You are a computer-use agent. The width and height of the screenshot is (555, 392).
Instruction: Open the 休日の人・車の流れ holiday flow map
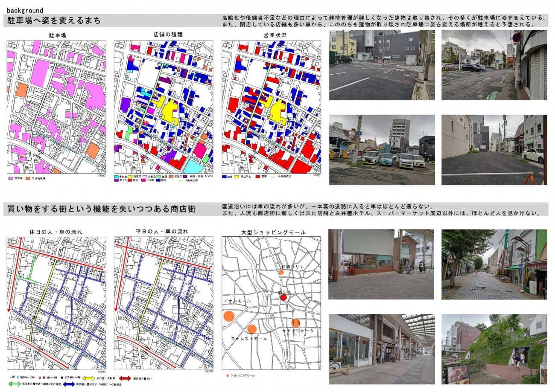point(56,302)
